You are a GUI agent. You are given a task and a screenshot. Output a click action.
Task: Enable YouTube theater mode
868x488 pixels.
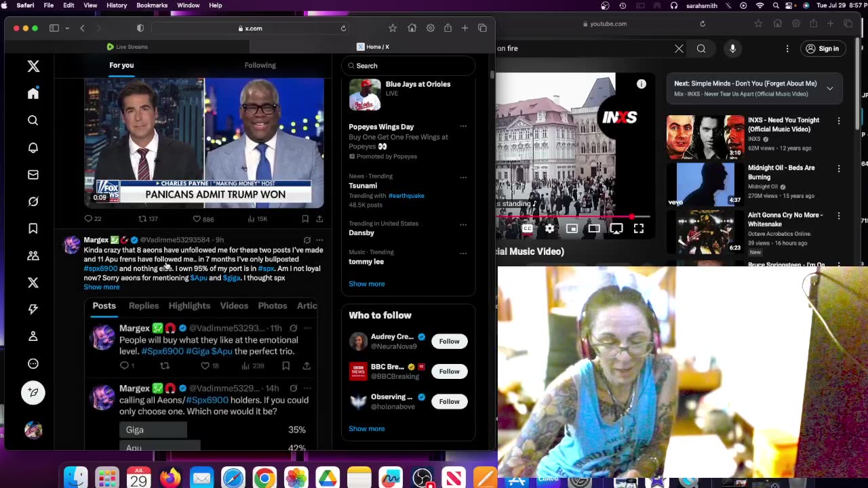tap(594, 229)
